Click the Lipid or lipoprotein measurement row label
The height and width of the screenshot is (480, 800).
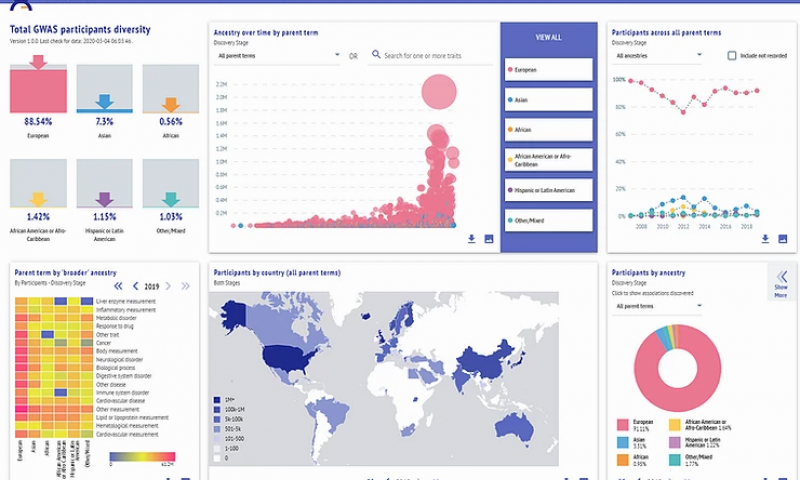(x=132, y=418)
